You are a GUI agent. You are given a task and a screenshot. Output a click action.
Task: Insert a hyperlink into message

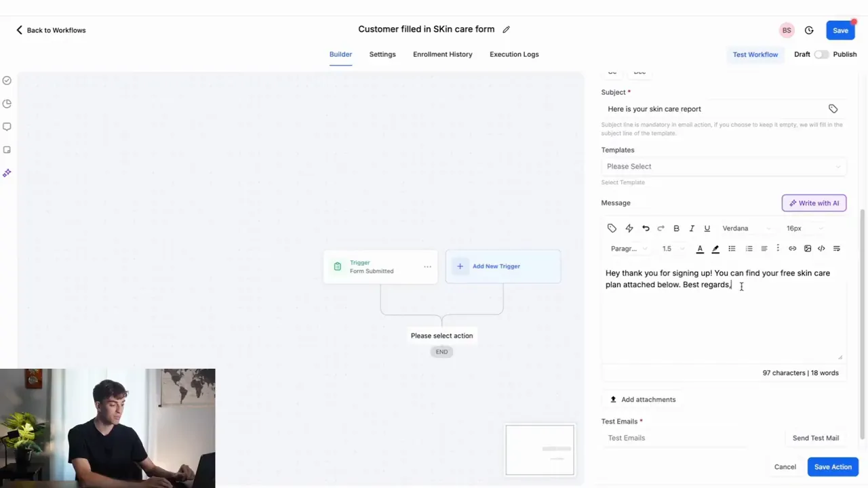pyautogui.click(x=792, y=249)
